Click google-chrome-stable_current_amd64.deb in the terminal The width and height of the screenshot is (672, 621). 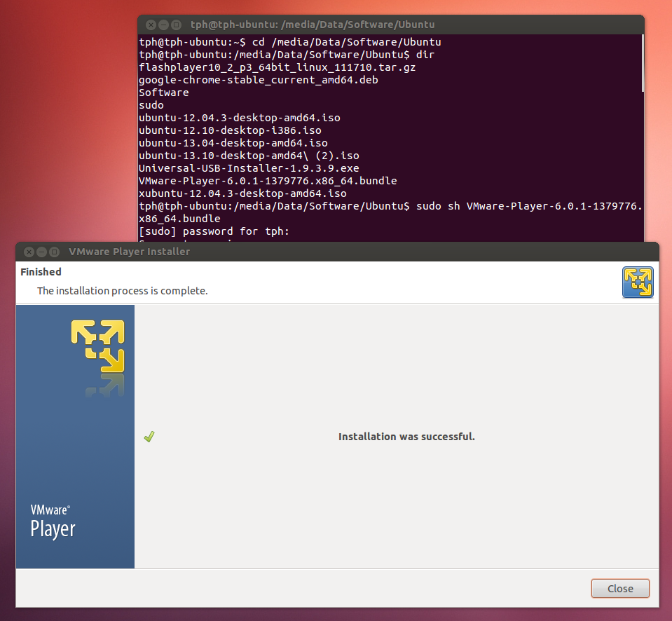[x=259, y=80]
